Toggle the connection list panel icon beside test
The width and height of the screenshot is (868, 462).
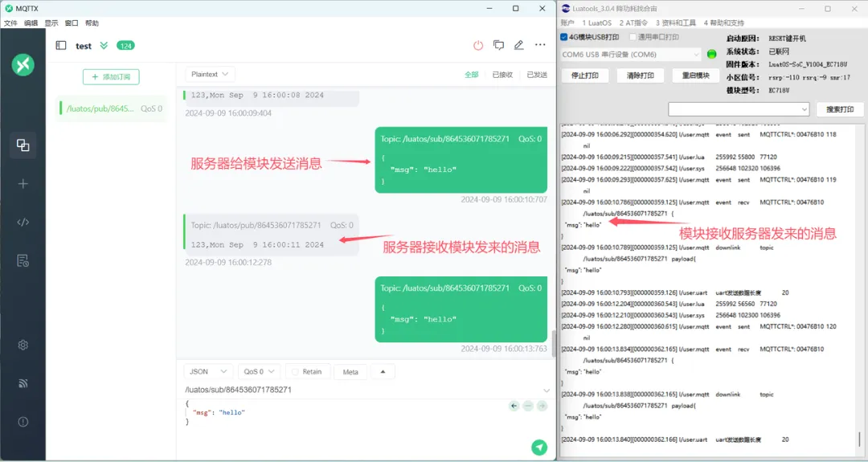[x=61, y=45]
